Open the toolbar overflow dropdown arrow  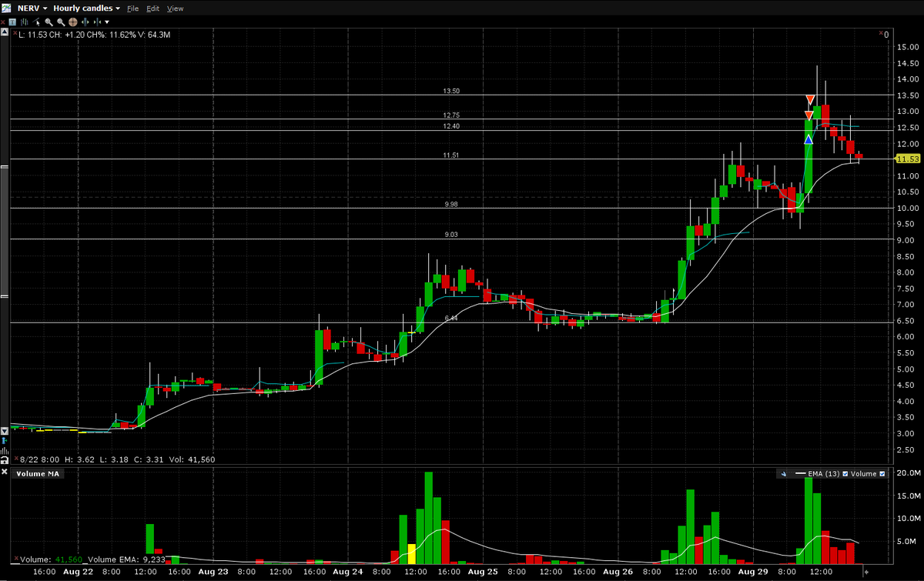[x=107, y=22]
